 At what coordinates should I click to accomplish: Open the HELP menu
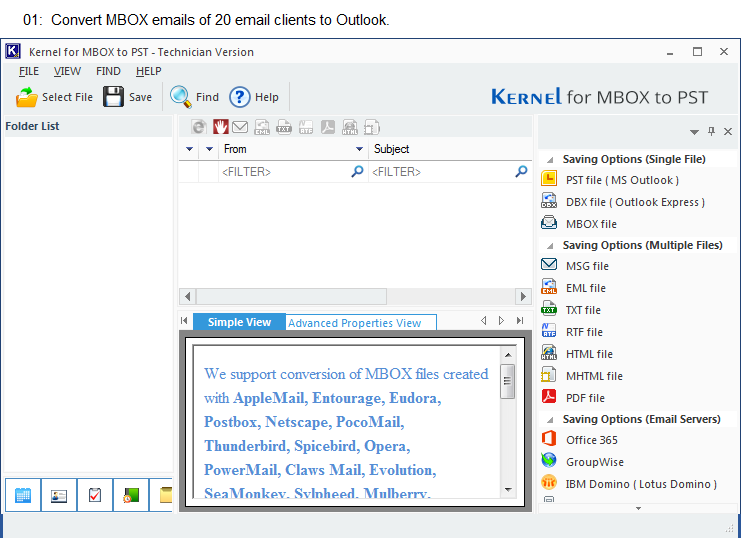pyautogui.click(x=149, y=71)
